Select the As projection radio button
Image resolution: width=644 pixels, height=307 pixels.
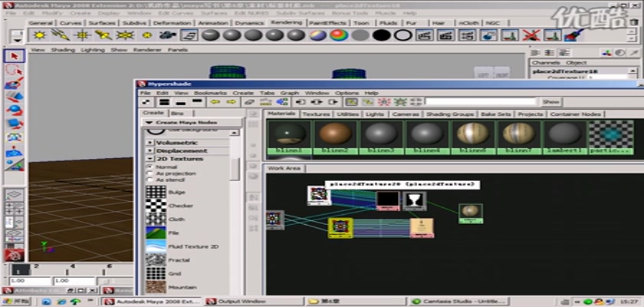(x=149, y=173)
